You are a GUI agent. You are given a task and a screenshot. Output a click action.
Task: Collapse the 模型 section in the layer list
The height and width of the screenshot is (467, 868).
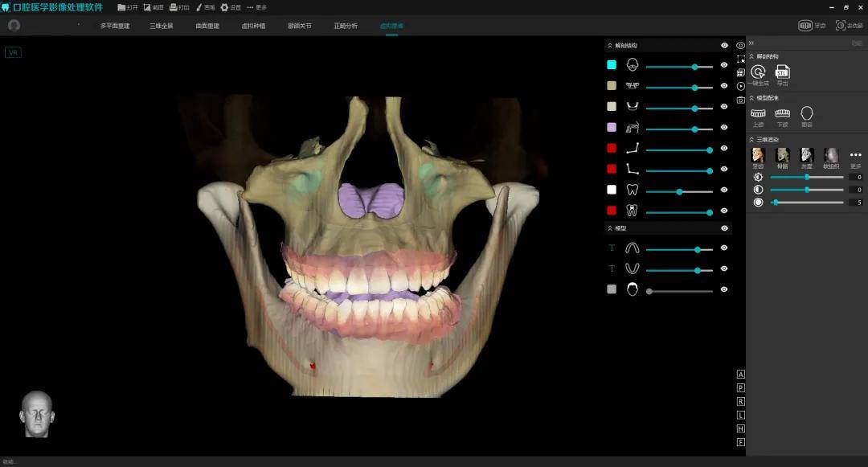610,228
